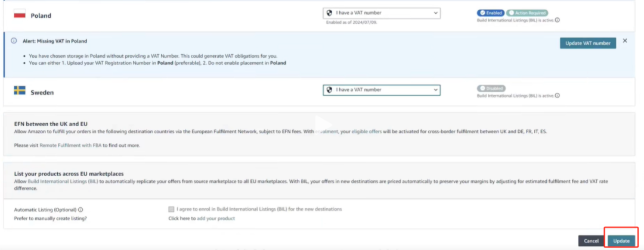
Task: Click the info icon next to Automatic Listing
Action: pyautogui.click(x=80, y=210)
